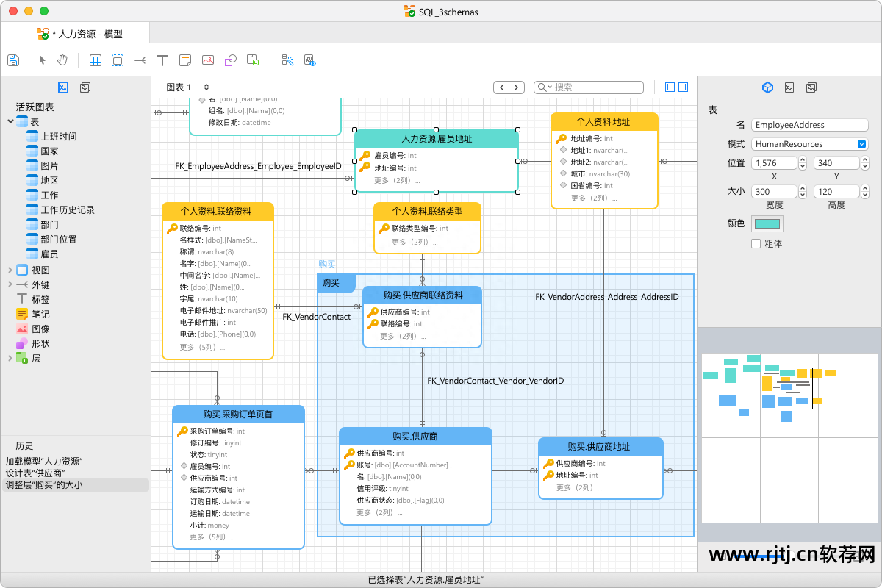Toggle the left sidebar visibility button

tap(670, 87)
